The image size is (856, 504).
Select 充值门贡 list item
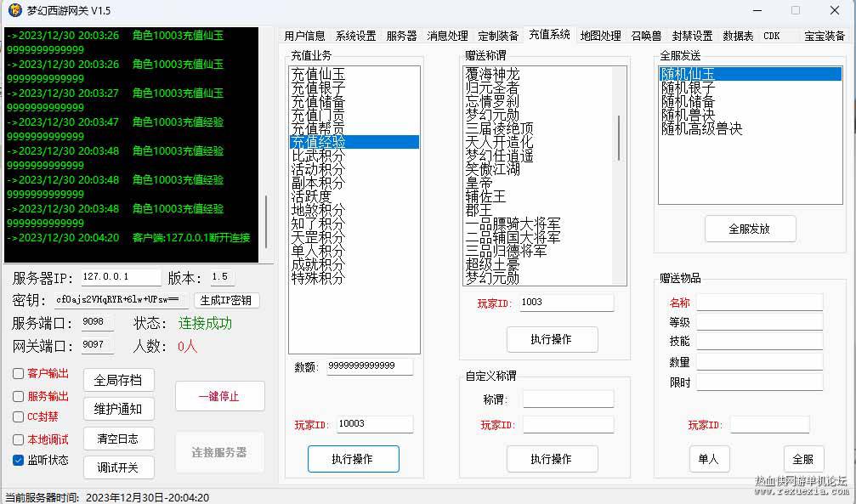pyautogui.click(x=354, y=116)
